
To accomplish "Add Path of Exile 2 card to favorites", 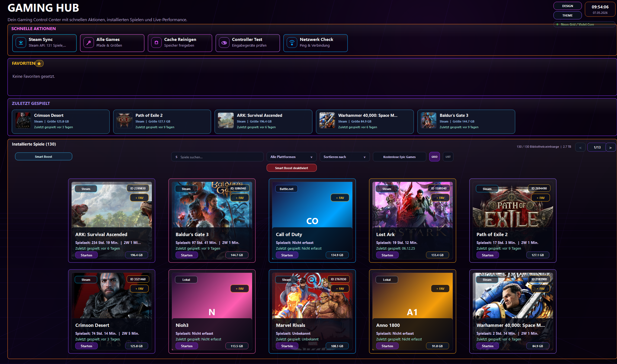I will [541, 198].
